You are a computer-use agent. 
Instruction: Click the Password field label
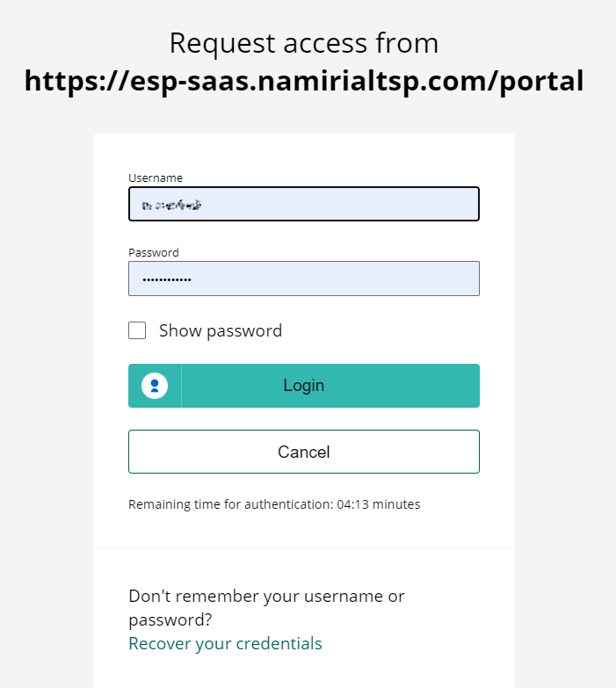point(154,252)
